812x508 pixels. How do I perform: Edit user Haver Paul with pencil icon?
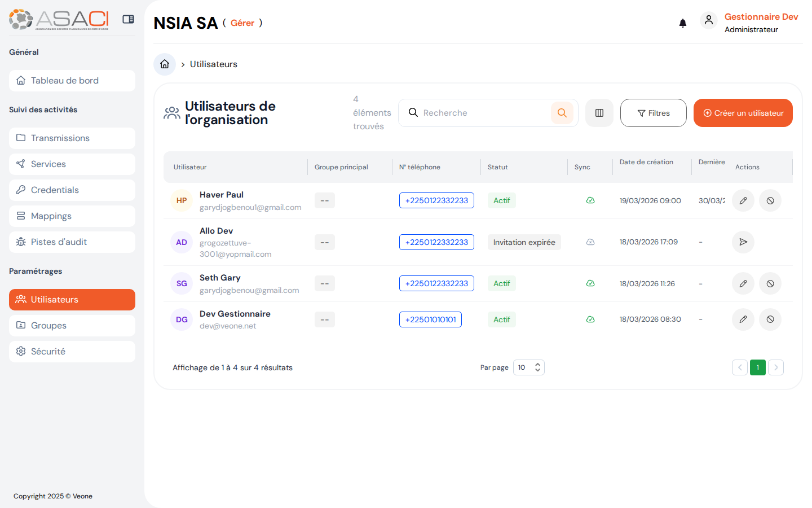coord(743,200)
